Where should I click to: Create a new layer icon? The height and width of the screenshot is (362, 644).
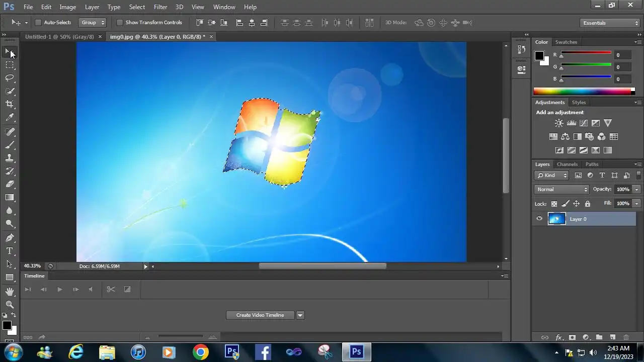613,337
